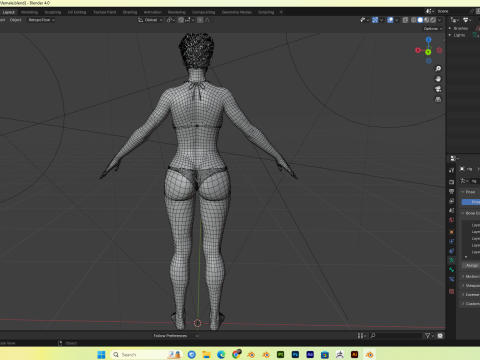The width and height of the screenshot is (480, 360).
Task: Click the pan view hand icon
Action: click(438, 79)
